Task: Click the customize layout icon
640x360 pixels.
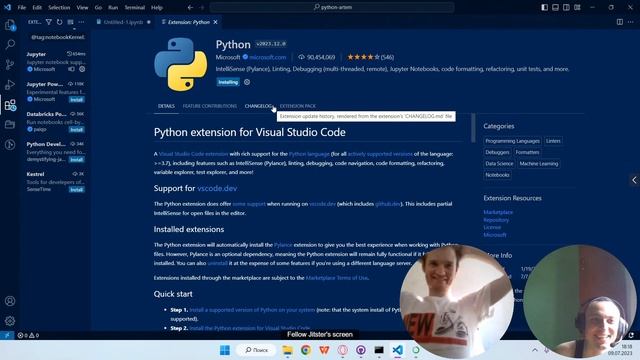Action: click(577, 7)
